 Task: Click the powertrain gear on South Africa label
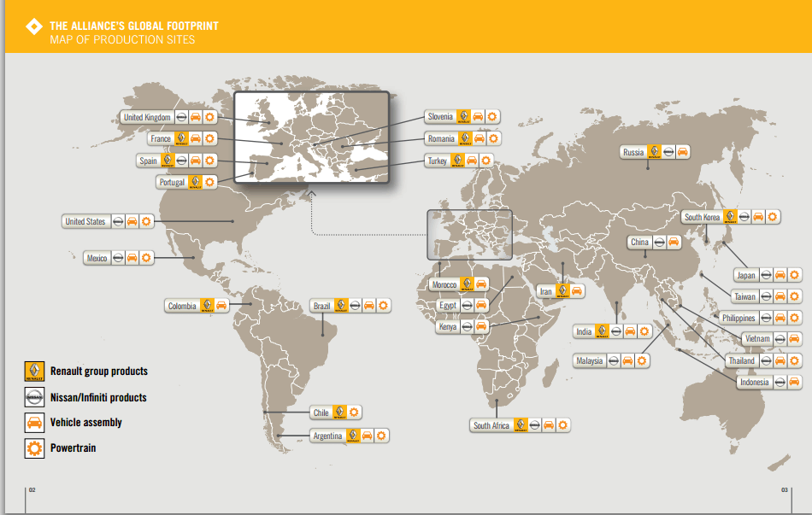(563, 425)
